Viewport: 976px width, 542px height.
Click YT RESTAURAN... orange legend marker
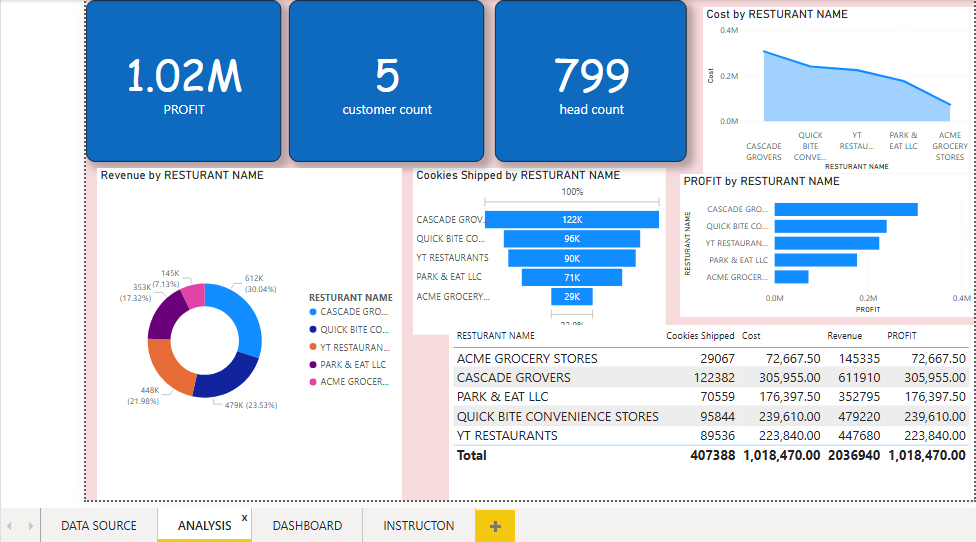coord(313,347)
